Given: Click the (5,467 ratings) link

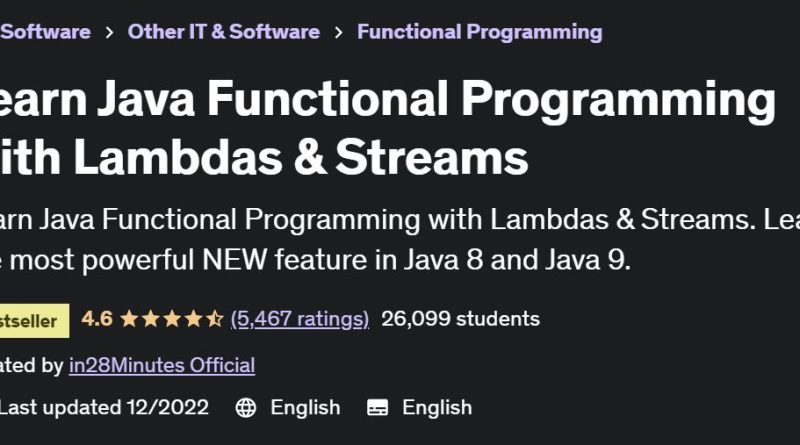Looking at the screenshot, I should click(x=299, y=319).
